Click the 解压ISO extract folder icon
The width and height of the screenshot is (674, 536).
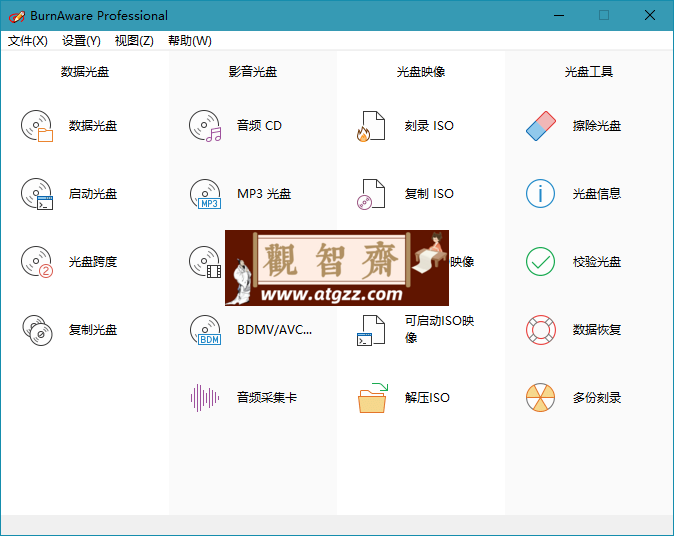tap(373, 398)
